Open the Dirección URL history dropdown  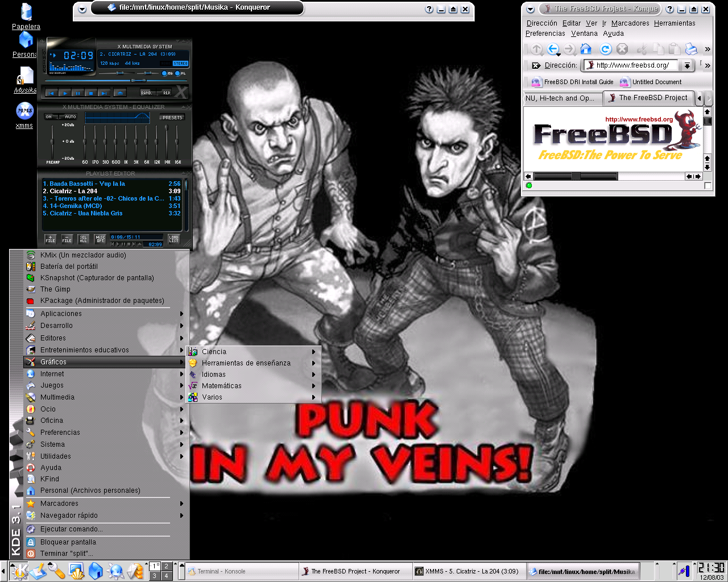(688, 65)
